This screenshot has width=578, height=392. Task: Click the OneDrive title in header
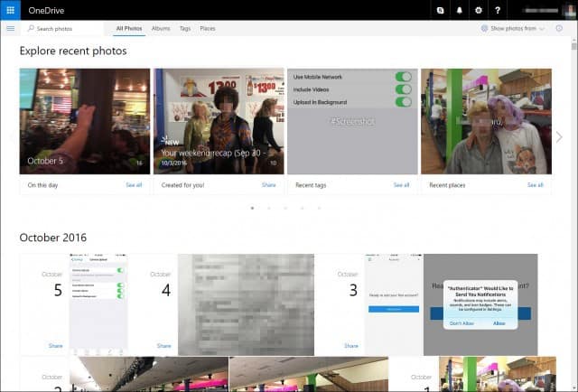[46, 10]
